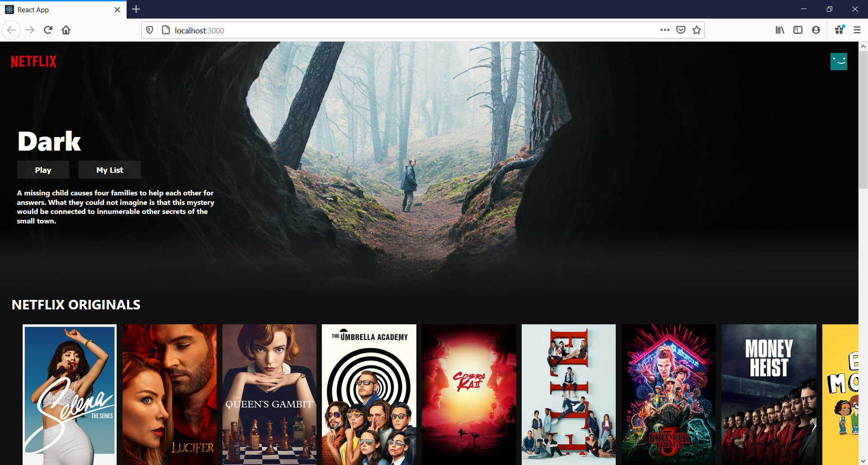Click the Dark title heading
Image resolution: width=868 pixels, height=465 pixels.
click(x=49, y=142)
